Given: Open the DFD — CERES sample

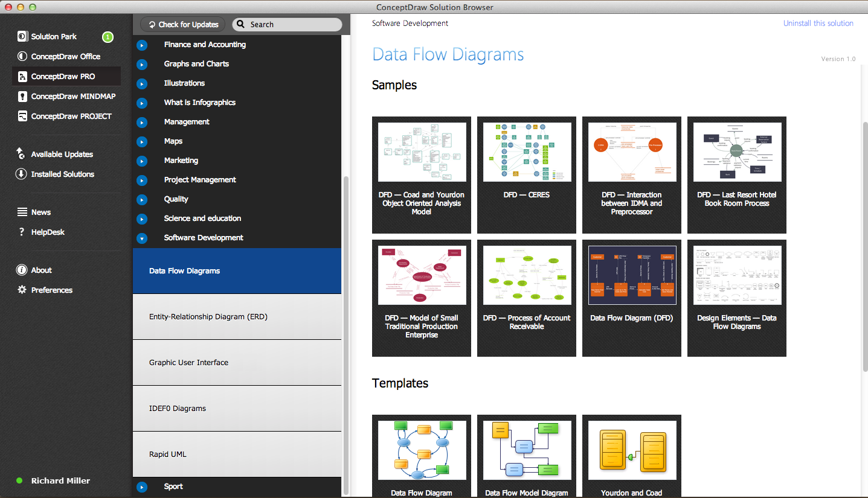Looking at the screenshot, I should pyautogui.click(x=527, y=175).
